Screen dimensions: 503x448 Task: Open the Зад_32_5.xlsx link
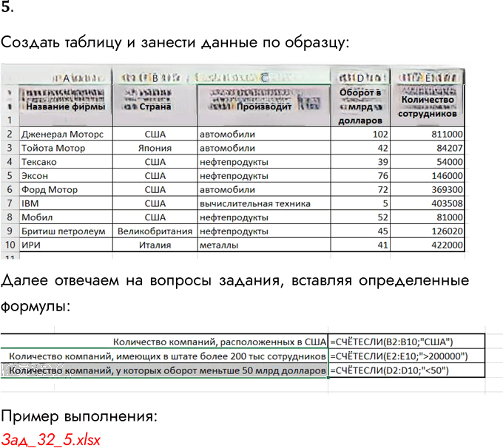coord(51,439)
